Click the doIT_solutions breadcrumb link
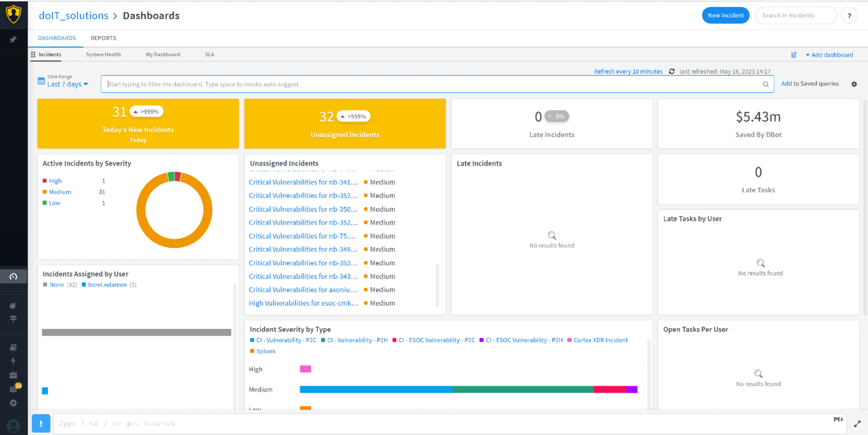This screenshot has width=868, height=435. point(73,16)
